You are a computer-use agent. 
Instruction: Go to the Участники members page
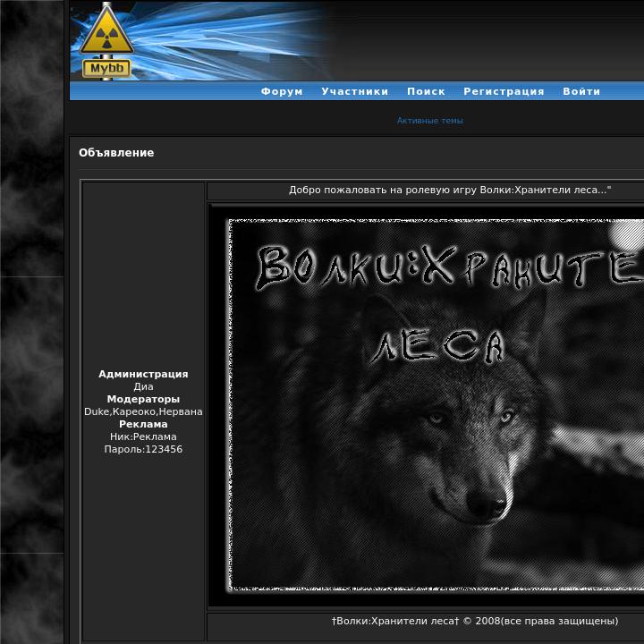point(355,91)
